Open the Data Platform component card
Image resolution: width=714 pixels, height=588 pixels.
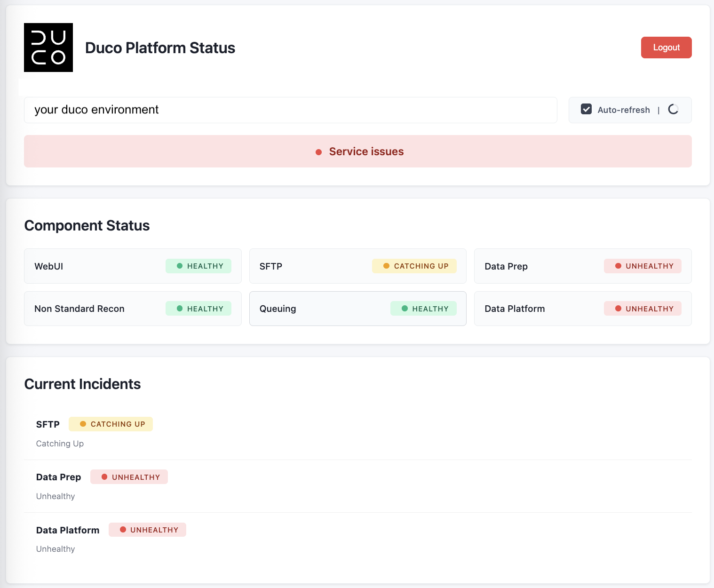point(583,309)
